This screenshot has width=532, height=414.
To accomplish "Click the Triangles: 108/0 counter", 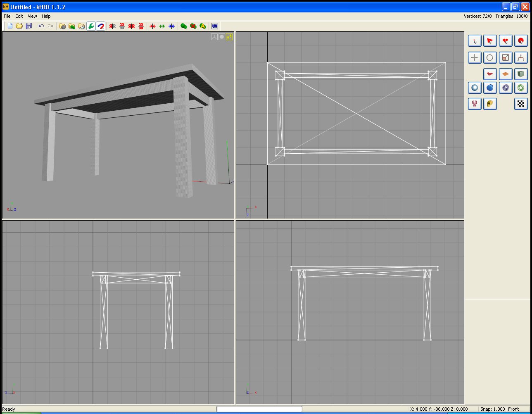I will pos(511,16).
